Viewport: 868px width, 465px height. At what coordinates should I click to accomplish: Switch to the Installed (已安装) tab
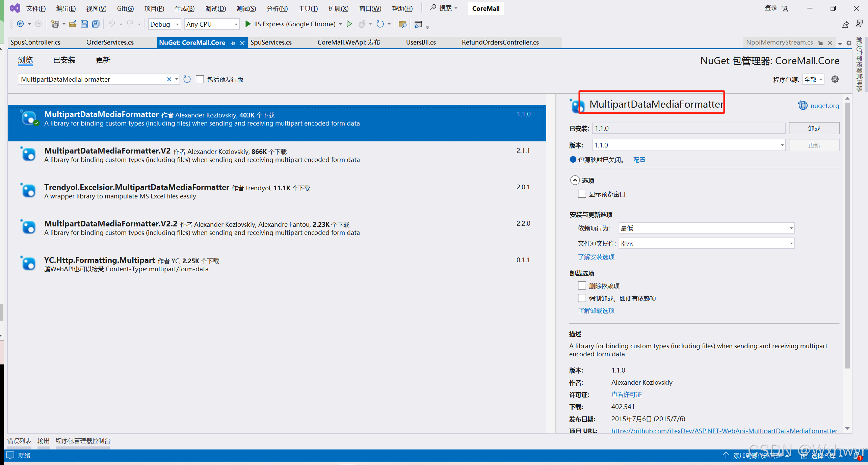click(x=64, y=60)
